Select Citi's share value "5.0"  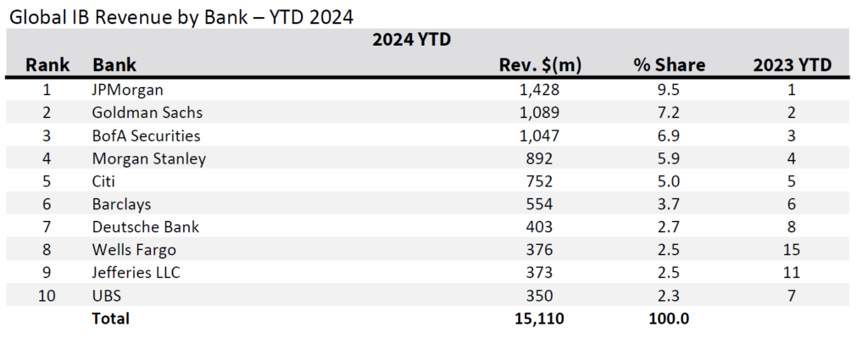(670, 181)
